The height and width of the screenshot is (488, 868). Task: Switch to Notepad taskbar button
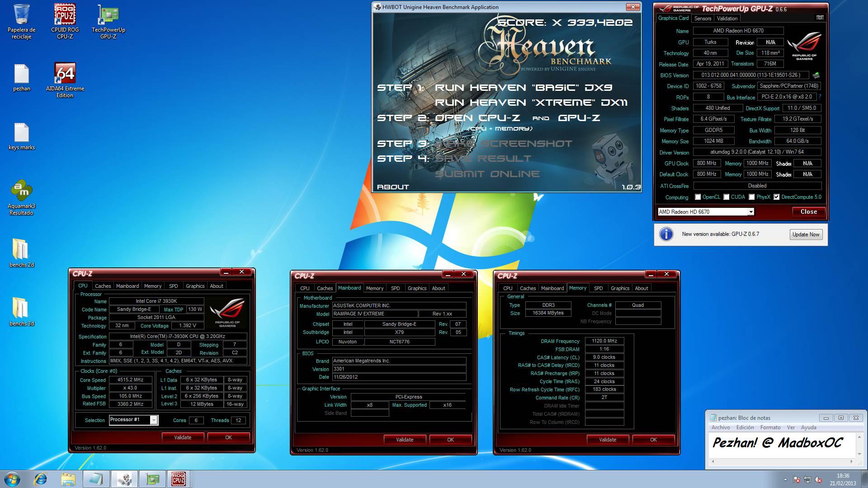point(96,479)
